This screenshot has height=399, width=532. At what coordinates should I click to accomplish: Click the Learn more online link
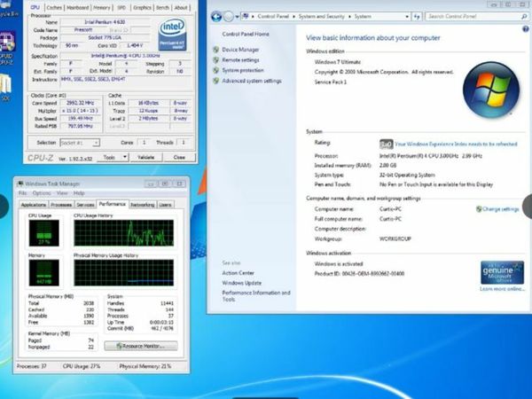(502, 289)
